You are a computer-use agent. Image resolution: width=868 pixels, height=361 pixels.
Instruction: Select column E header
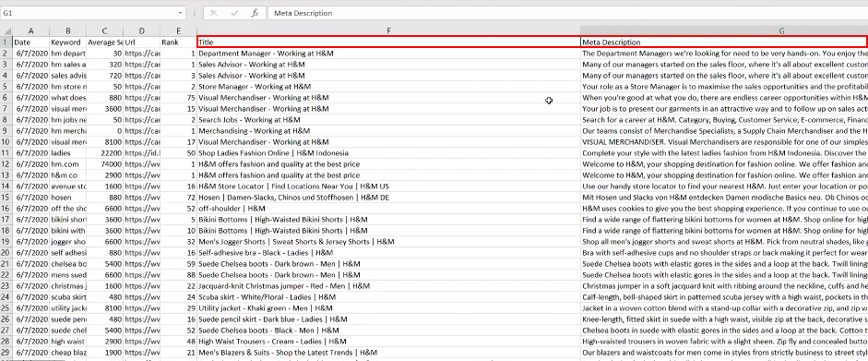[x=178, y=31]
